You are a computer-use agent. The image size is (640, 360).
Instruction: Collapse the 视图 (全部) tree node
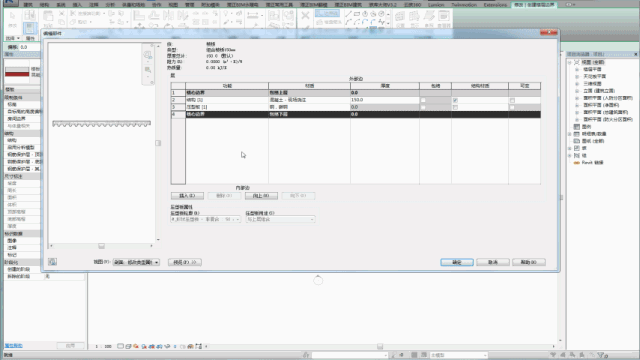570,62
